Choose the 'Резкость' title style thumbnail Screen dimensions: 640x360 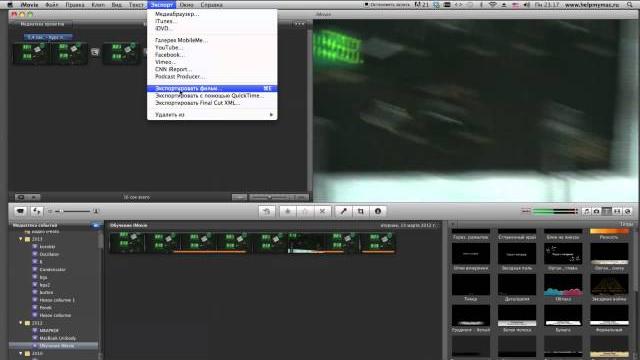[609, 231]
